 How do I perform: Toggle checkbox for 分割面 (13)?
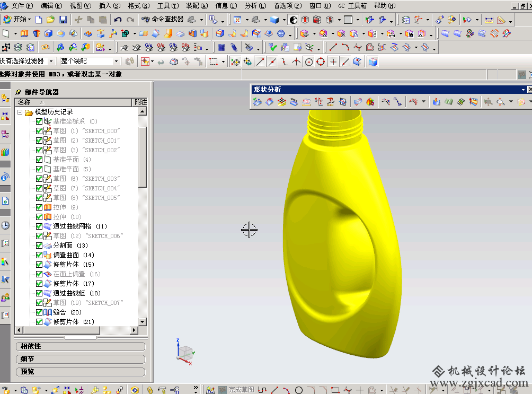tap(39, 245)
